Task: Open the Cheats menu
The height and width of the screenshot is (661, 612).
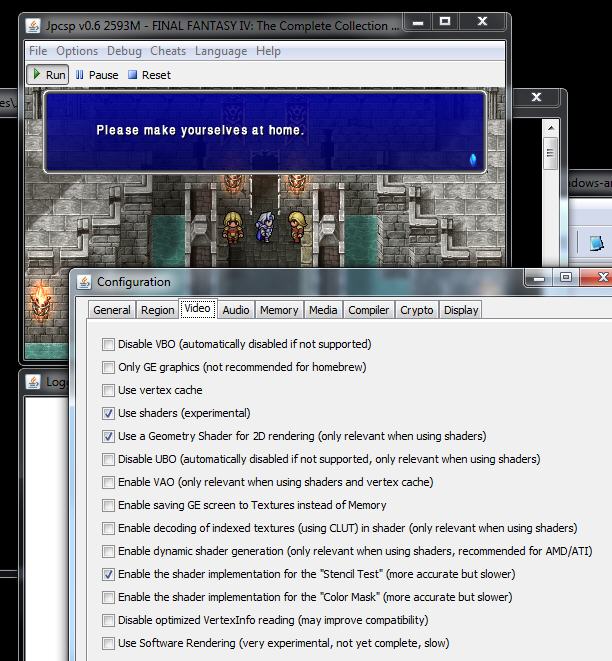Action: (168, 51)
